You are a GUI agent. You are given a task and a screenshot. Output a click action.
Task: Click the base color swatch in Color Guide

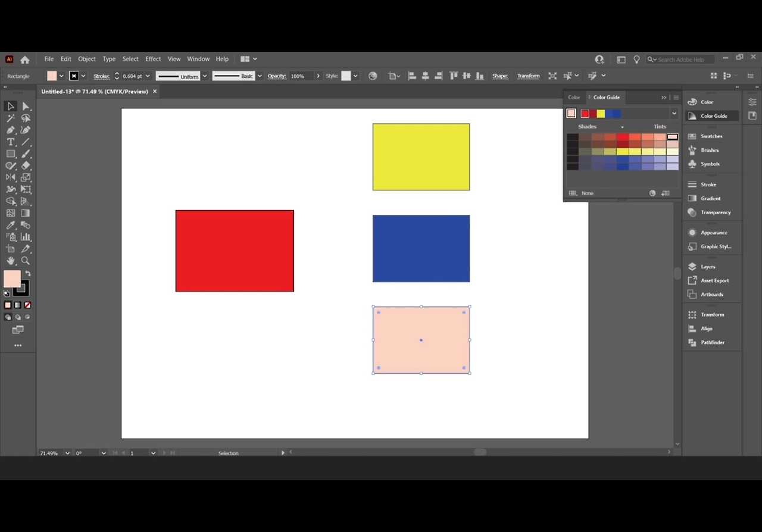tap(571, 114)
